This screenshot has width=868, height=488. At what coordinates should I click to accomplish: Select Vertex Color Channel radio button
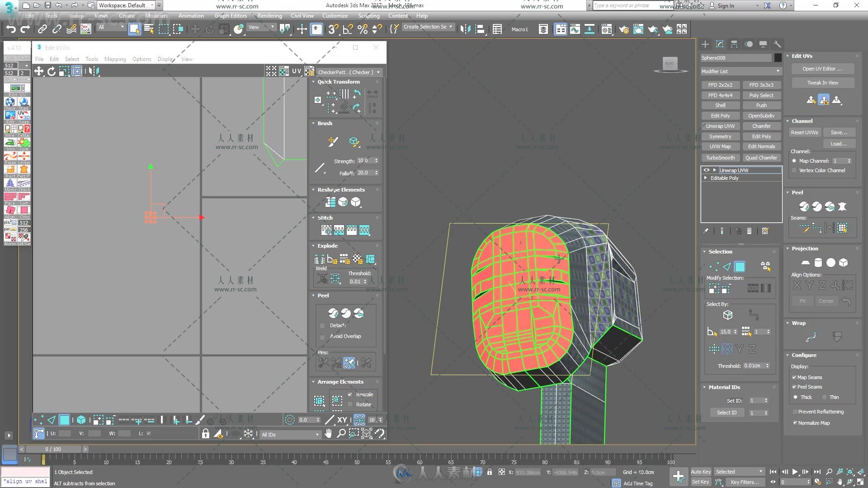[794, 170]
